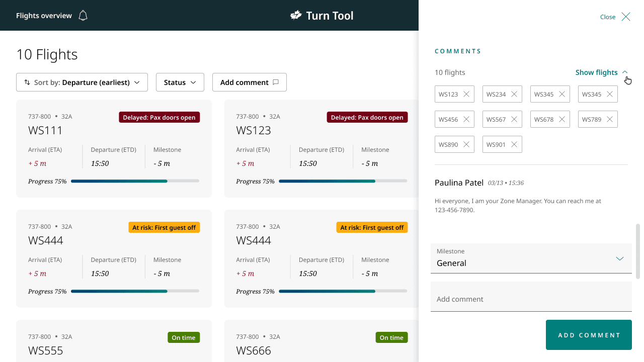Click the On time badge on WS555
This screenshot has height=362, width=644.
(x=184, y=337)
